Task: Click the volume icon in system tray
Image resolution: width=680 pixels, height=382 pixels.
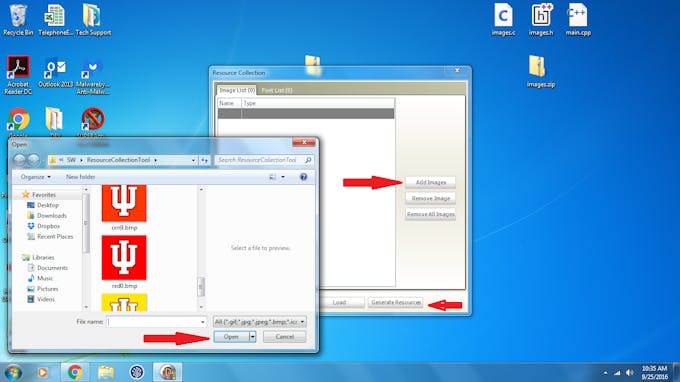Action: point(630,372)
